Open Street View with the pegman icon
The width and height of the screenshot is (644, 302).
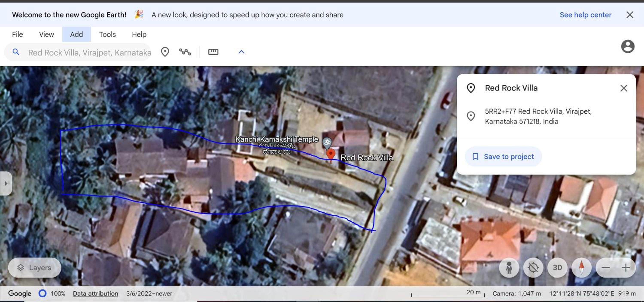point(509,268)
